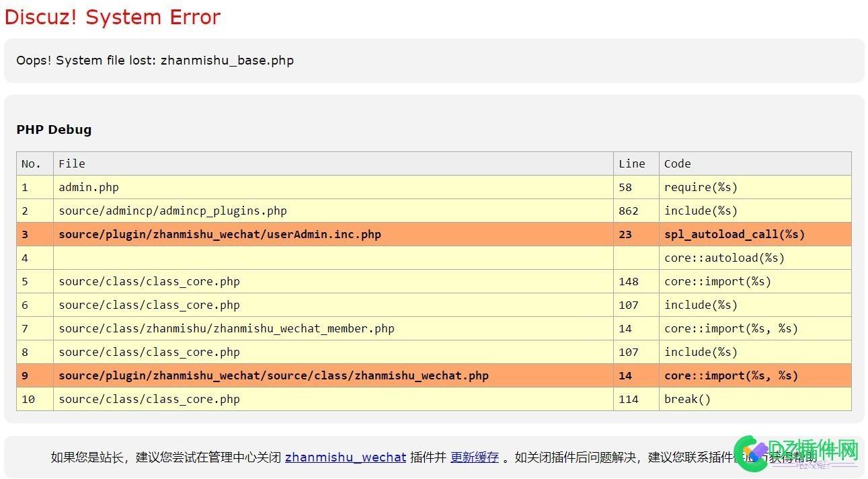Screen dimensions: 868x479
Task: Click the 'Line' column header
Action: 631,163
